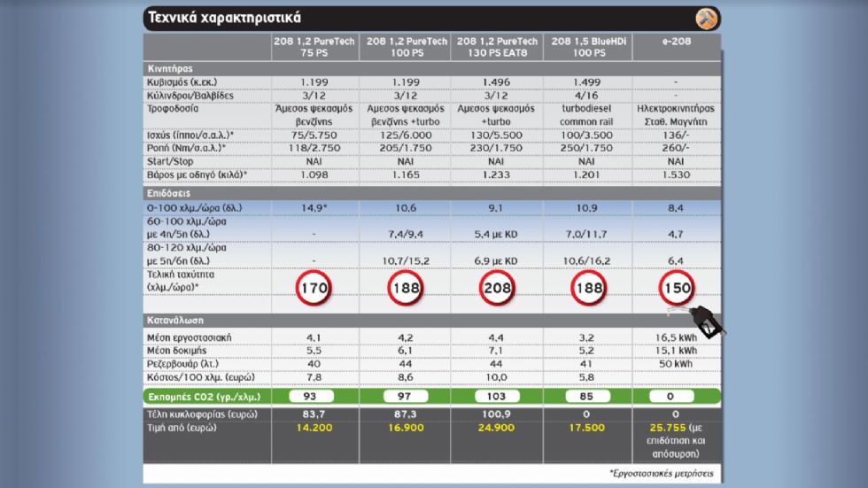The height and width of the screenshot is (488, 868).
Task: Select row label 'Τιμή από (ευρώ)'
Action: [x=182, y=427]
